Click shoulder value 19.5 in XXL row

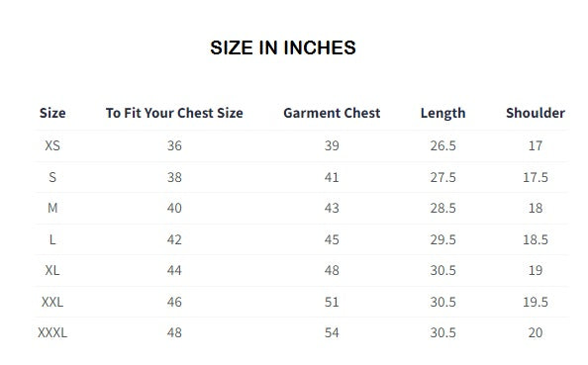pos(536,302)
